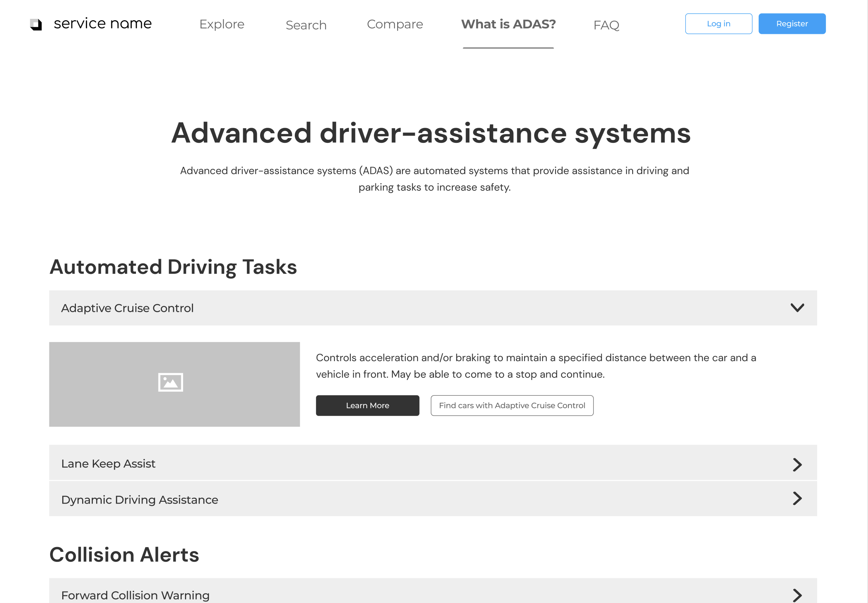868x603 pixels.
Task: Click the gray Adaptive Cruise Control thumbnail
Action: 174,384
